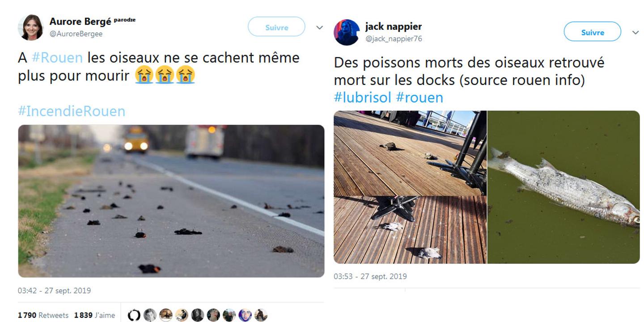Follow Aurore Bergé with the Suivre button
The width and height of the screenshot is (644, 322).
coord(276,27)
